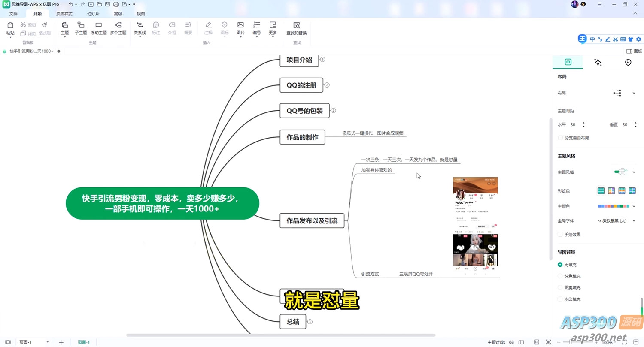Print the mind map
644x347 pixels.
click(116, 4)
